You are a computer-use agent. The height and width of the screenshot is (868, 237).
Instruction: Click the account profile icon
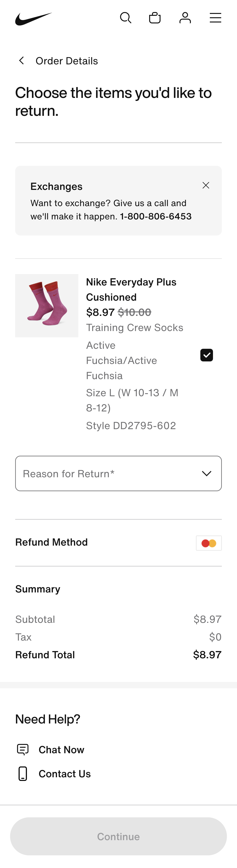185,18
